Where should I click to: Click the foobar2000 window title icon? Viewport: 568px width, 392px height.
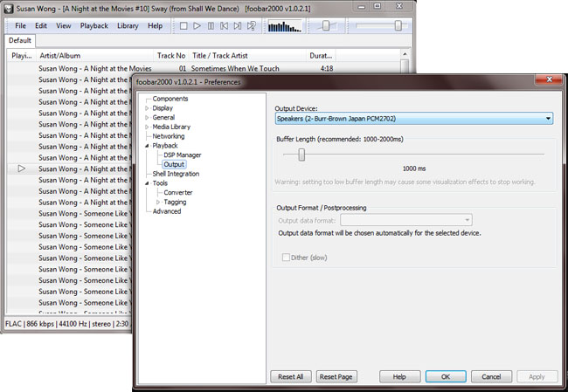(x=8, y=9)
